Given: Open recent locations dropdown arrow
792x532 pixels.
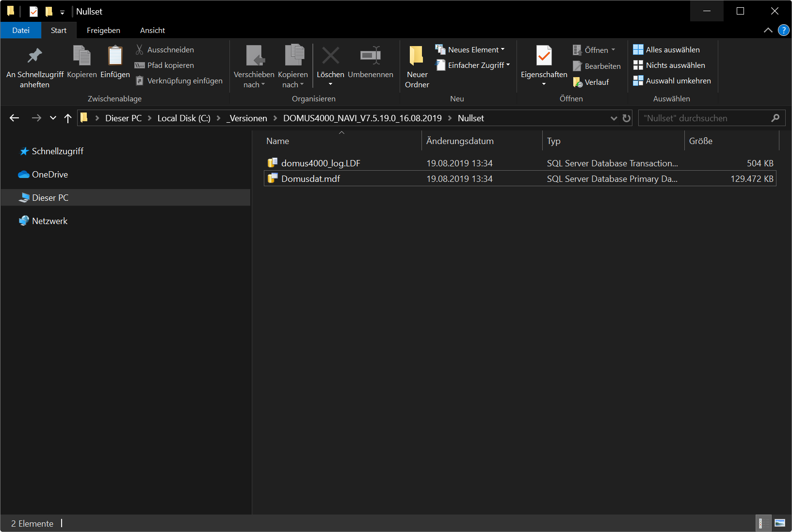Looking at the screenshot, I should 53,118.
